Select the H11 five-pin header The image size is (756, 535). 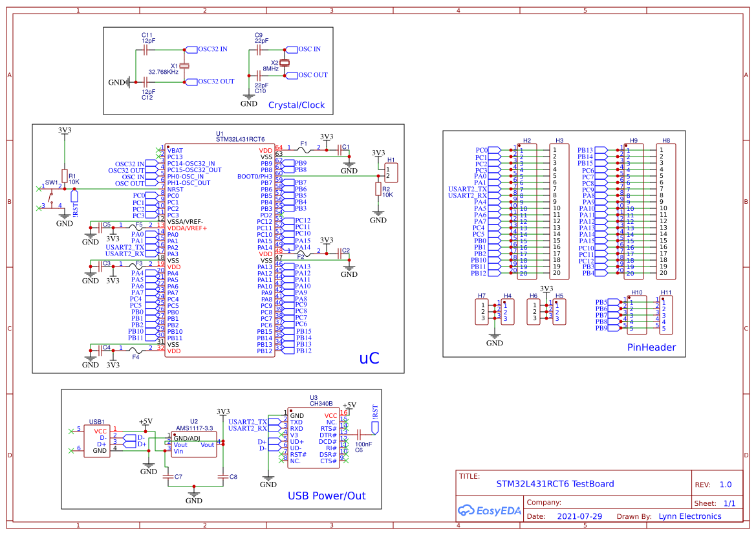666,316
